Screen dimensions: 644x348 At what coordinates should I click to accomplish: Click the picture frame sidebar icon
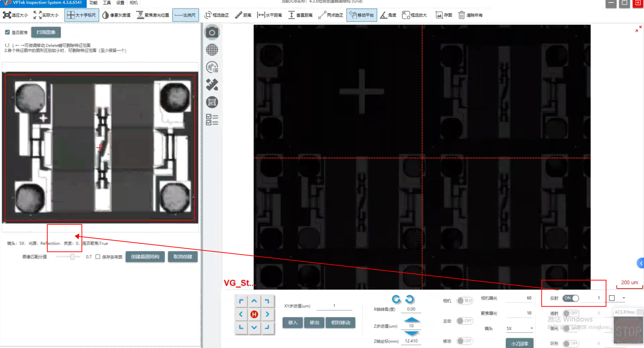212,102
